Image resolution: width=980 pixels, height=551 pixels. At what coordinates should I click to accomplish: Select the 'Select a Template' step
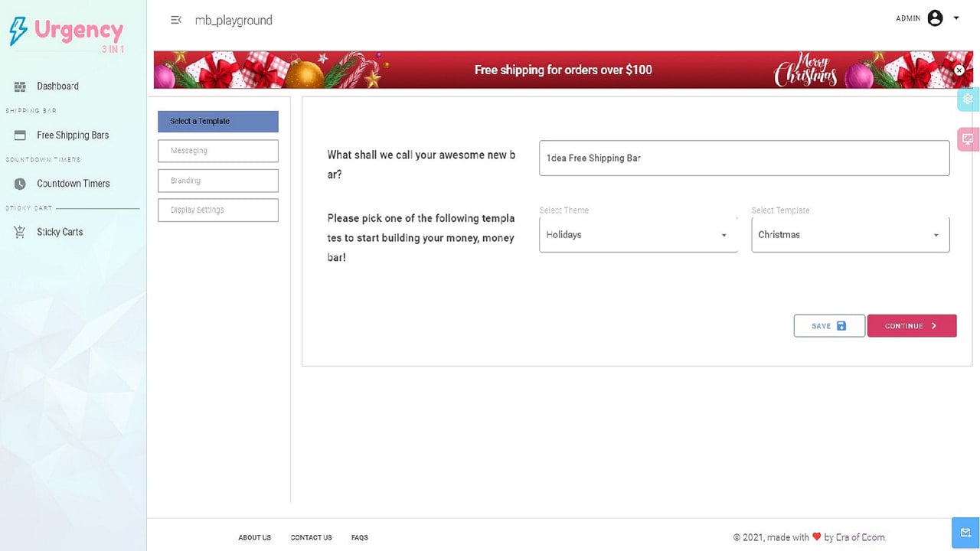click(218, 121)
